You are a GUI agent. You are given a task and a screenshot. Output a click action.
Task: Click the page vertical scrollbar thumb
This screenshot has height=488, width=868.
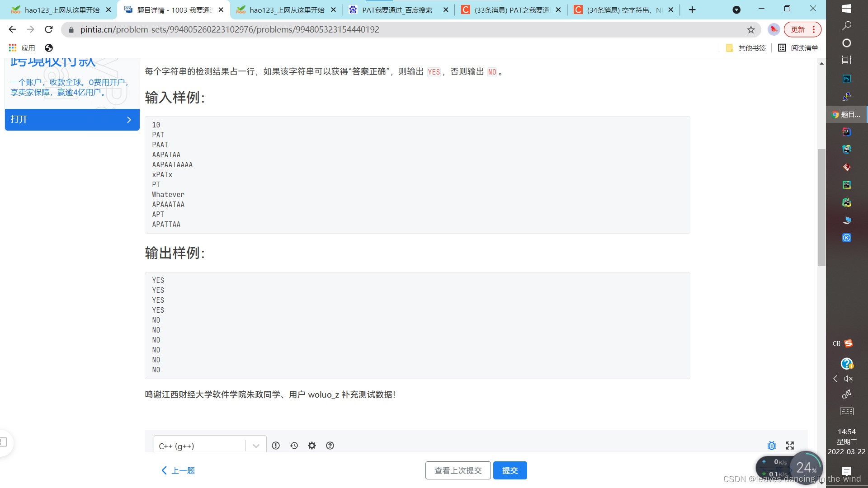(x=821, y=208)
